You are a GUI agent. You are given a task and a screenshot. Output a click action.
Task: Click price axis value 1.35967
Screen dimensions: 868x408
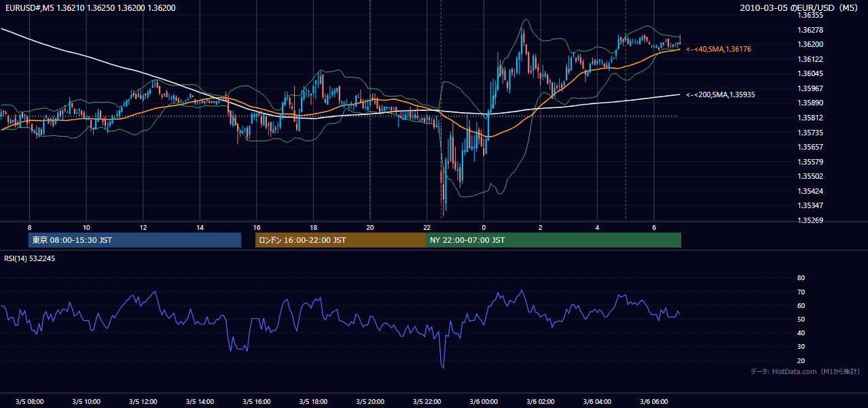(x=810, y=88)
